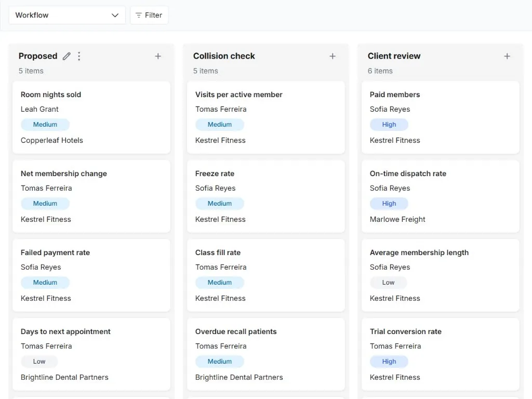Open the Workflow dropdown
This screenshot has width=532, height=399.
click(x=67, y=15)
